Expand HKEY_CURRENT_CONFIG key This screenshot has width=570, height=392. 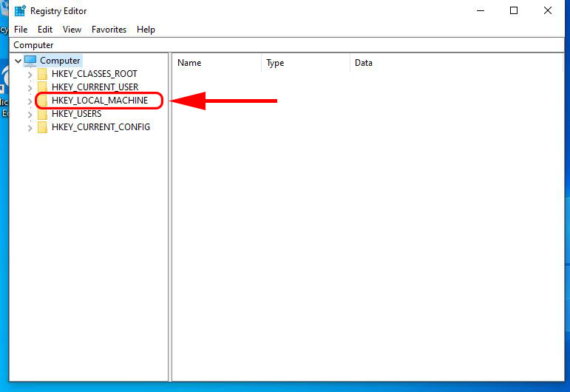coord(30,128)
